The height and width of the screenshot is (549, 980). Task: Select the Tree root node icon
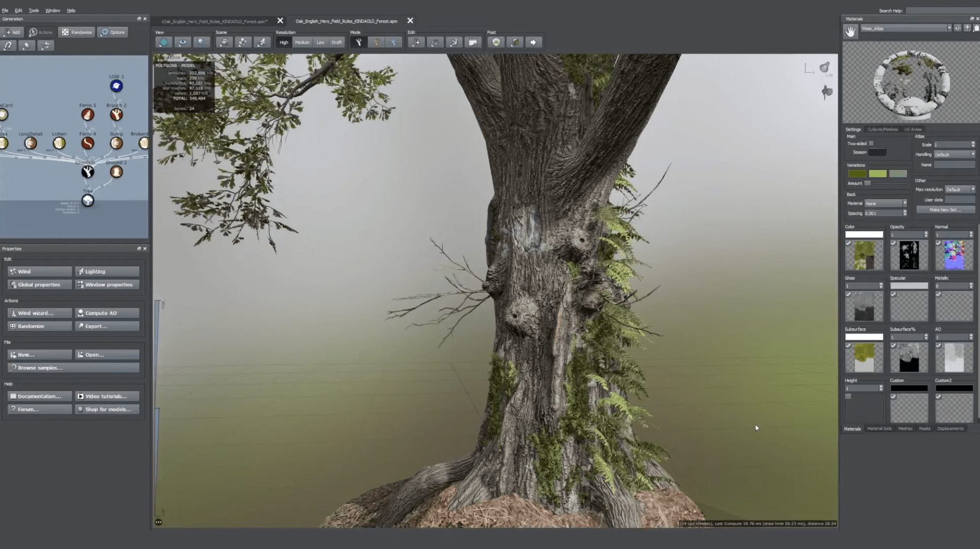pyautogui.click(x=88, y=200)
